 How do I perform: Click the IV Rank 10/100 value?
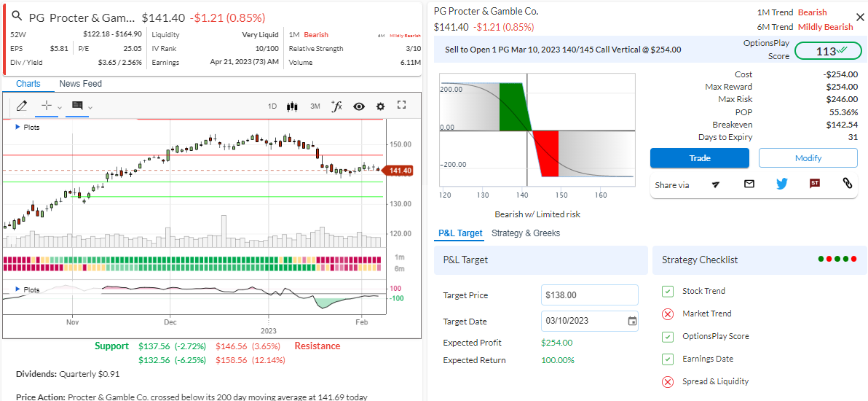coord(267,48)
